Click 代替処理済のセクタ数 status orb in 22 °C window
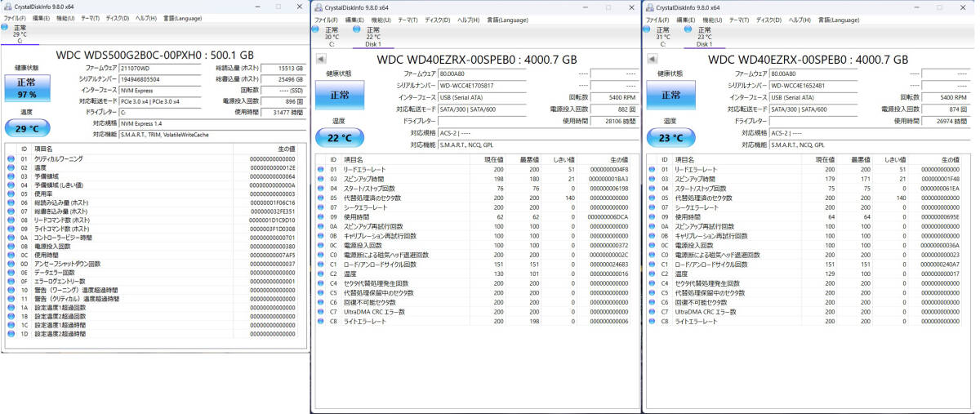 coord(321,197)
